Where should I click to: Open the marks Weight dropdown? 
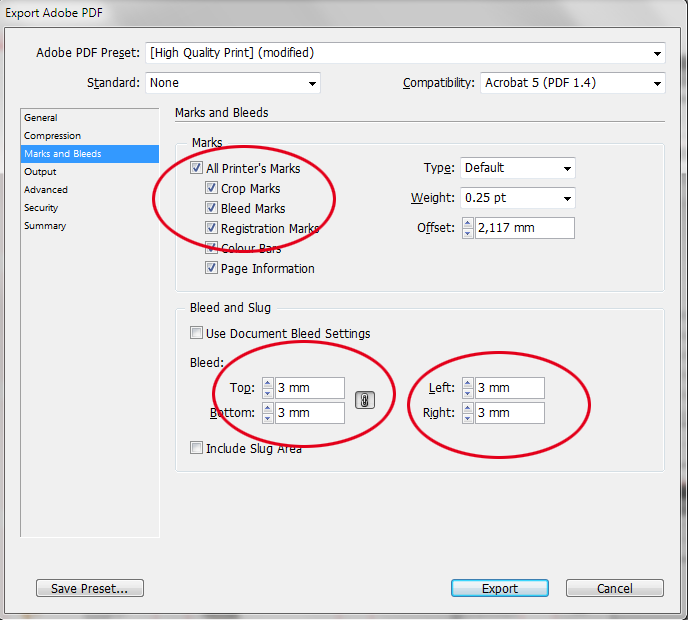(x=517, y=198)
